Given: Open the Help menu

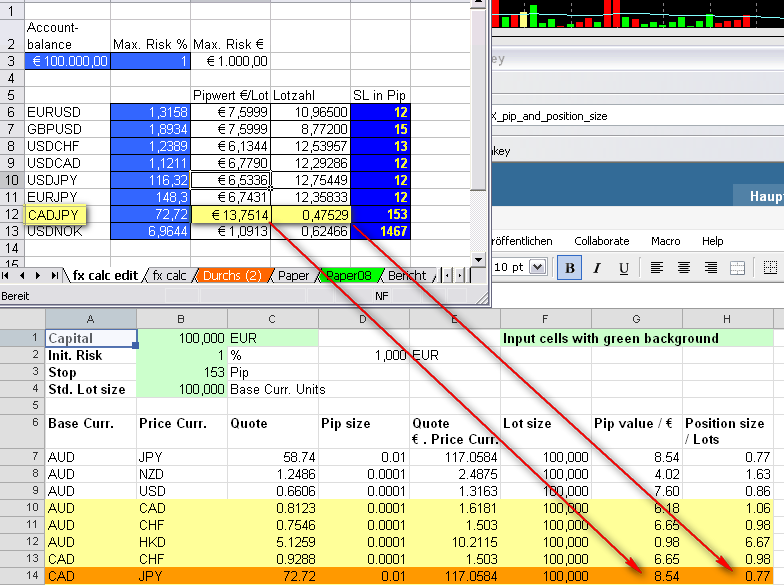Looking at the screenshot, I should [712, 241].
